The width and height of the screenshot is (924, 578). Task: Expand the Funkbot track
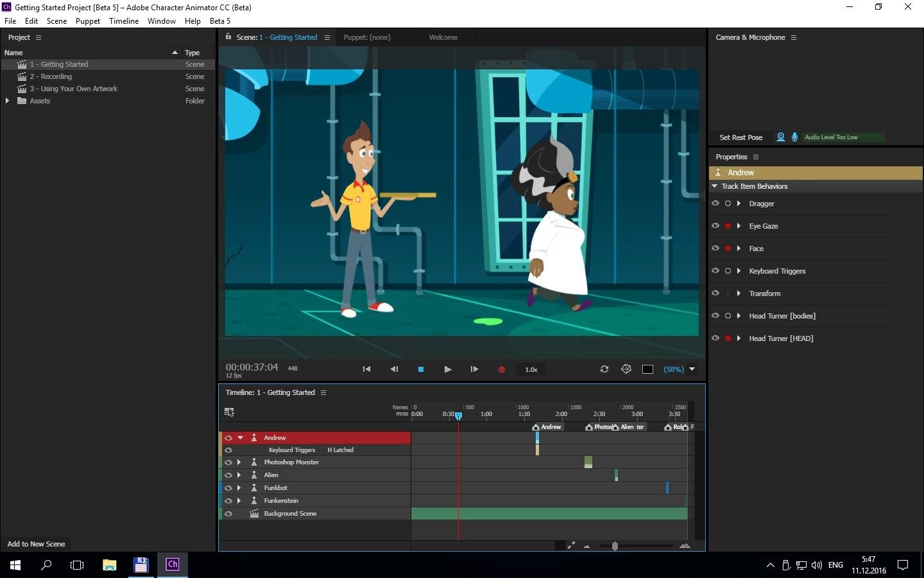pyautogui.click(x=239, y=488)
